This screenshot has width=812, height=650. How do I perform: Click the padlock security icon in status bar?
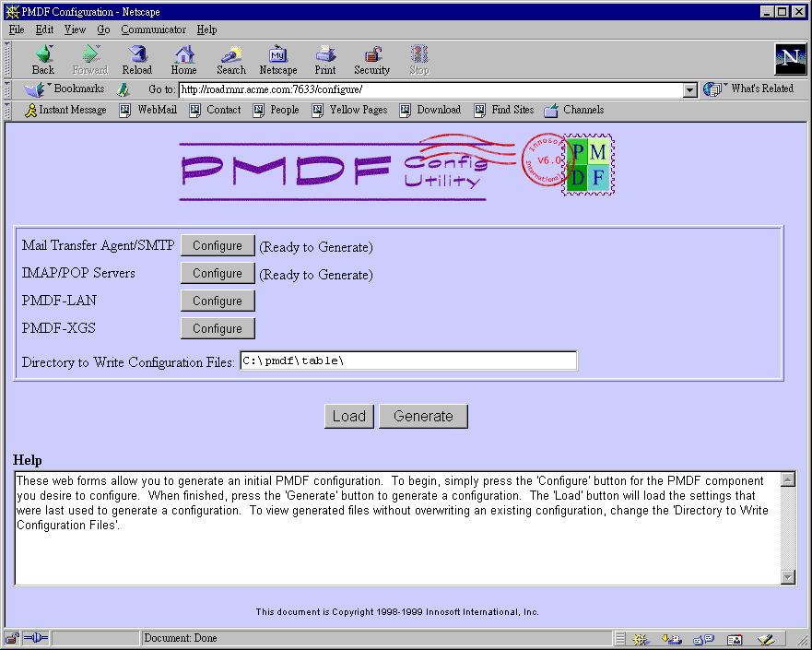pos(13,638)
